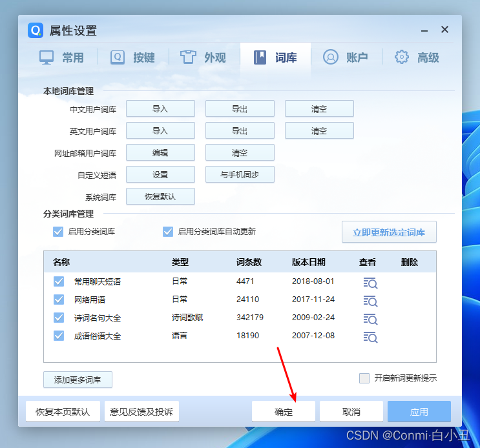Select the 常用聊天短语 row name
The width and height of the screenshot is (480, 448).
point(98,281)
